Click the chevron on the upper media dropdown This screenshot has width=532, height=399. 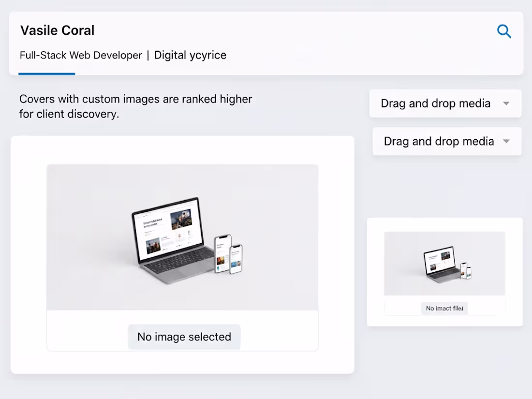click(x=506, y=103)
